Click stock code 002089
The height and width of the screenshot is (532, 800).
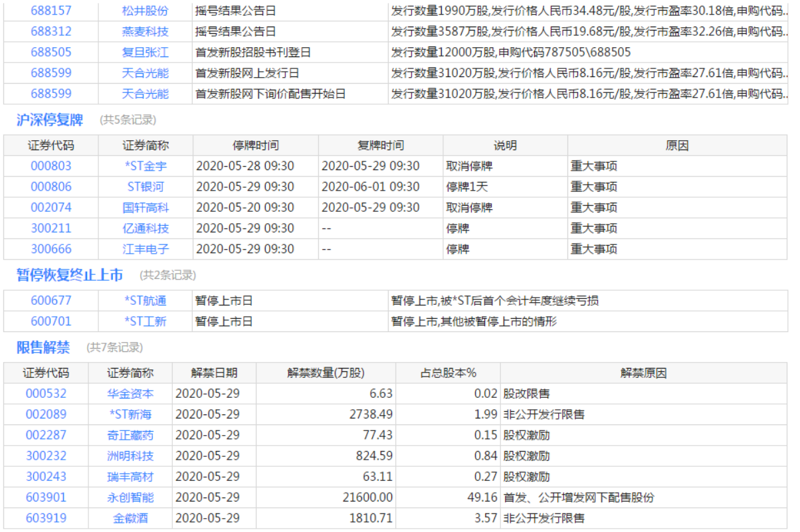(47, 414)
